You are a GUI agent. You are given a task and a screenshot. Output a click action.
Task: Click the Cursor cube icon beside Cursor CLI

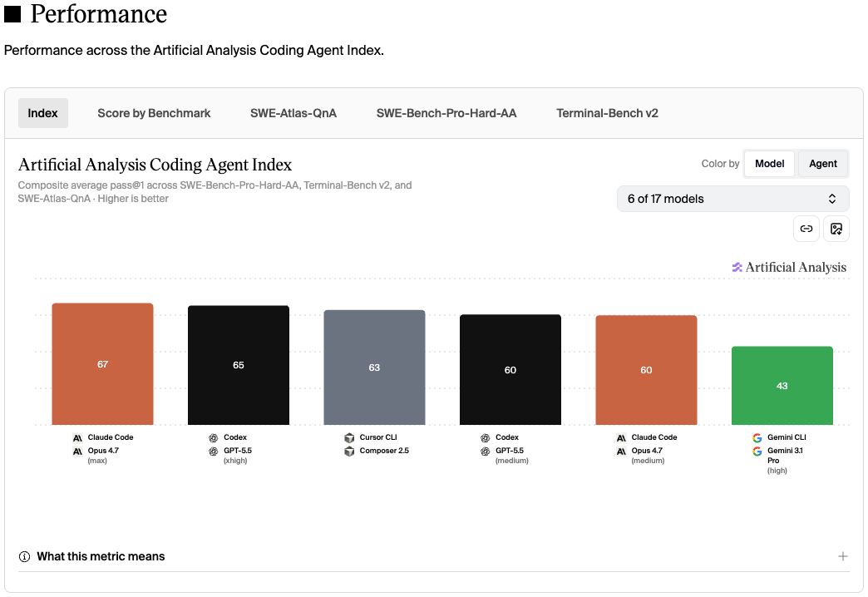coord(349,437)
